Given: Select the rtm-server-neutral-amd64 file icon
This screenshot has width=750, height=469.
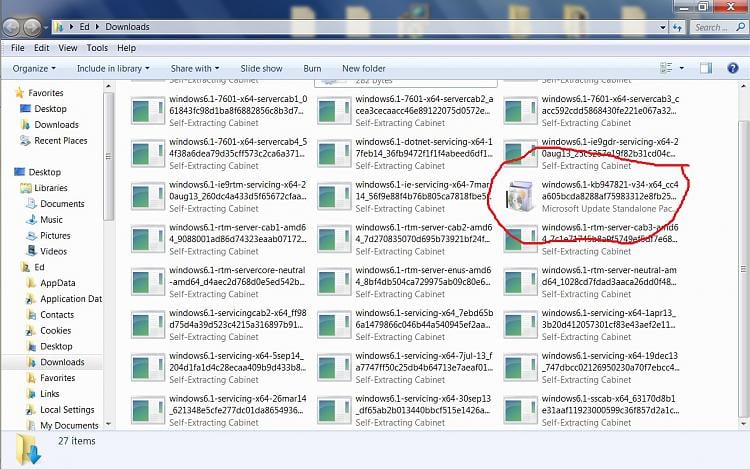Looking at the screenshot, I should click(x=520, y=282).
